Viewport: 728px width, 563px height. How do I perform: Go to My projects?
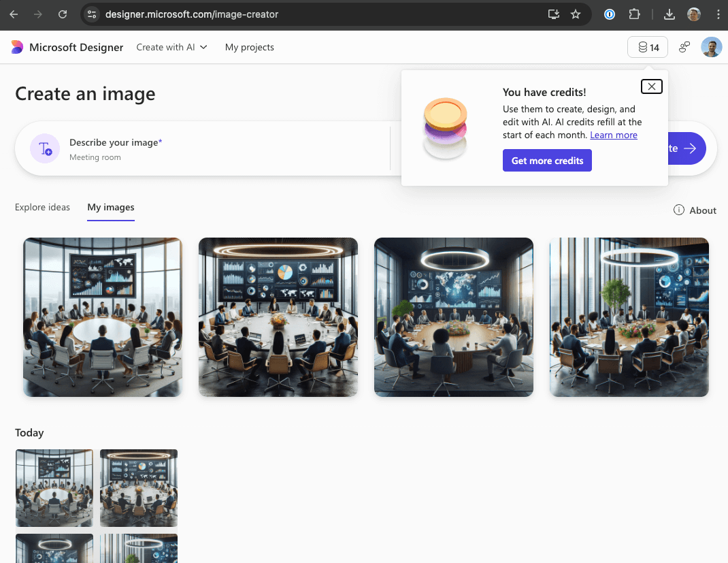pyautogui.click(x=249, y=47)
